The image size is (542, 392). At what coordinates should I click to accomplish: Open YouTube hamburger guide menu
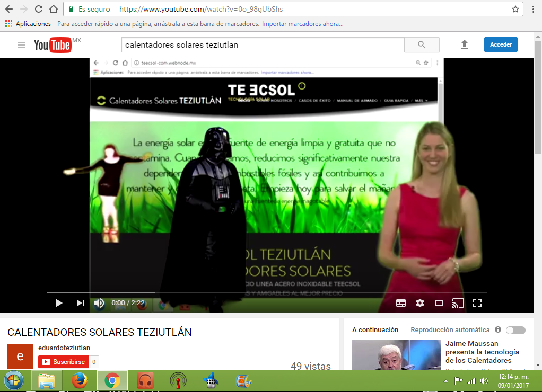coord(21,45)
